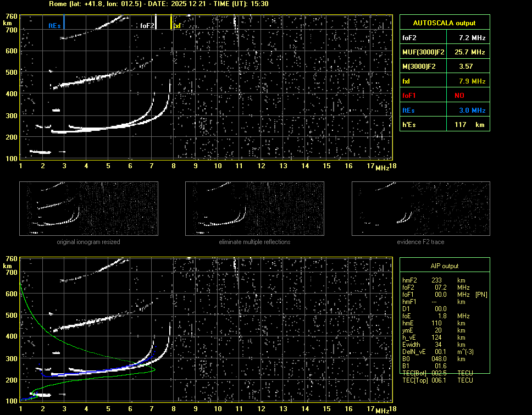
Task: Click the yellow fxI 7.9 MHz value
Action: 472,81
